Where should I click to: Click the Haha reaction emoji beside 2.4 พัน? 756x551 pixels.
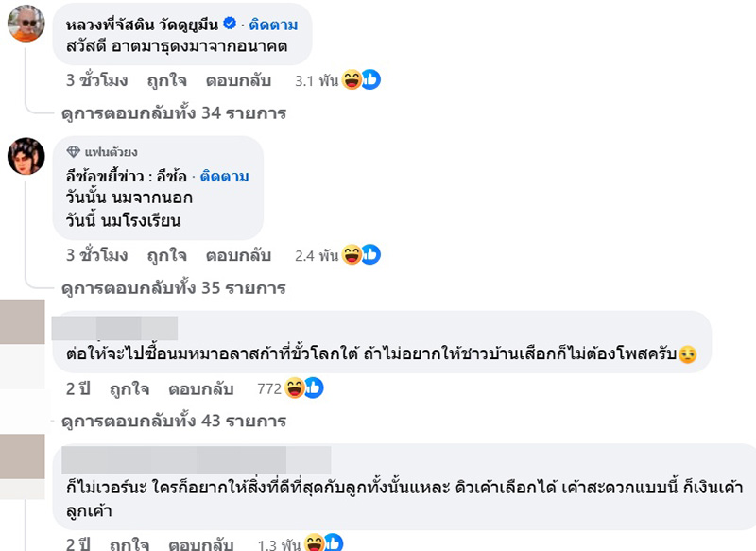click(x=352, y=252)
